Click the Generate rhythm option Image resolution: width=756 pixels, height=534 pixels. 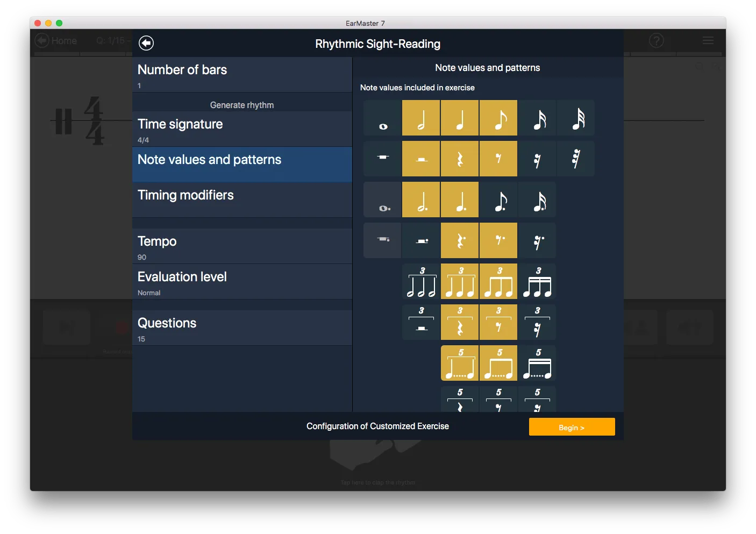[x=242, y=104]
